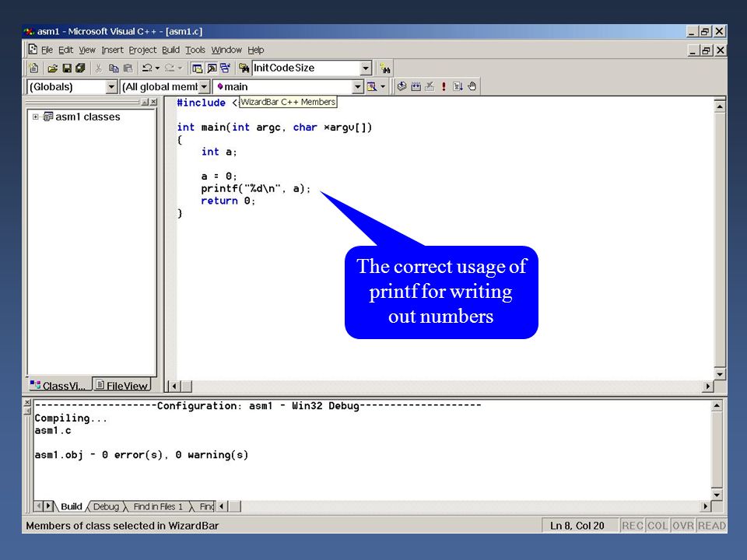Viewport: 747px width, 560px height.
Task: Click the Redo icon
Action: click(x=170, y=68)
